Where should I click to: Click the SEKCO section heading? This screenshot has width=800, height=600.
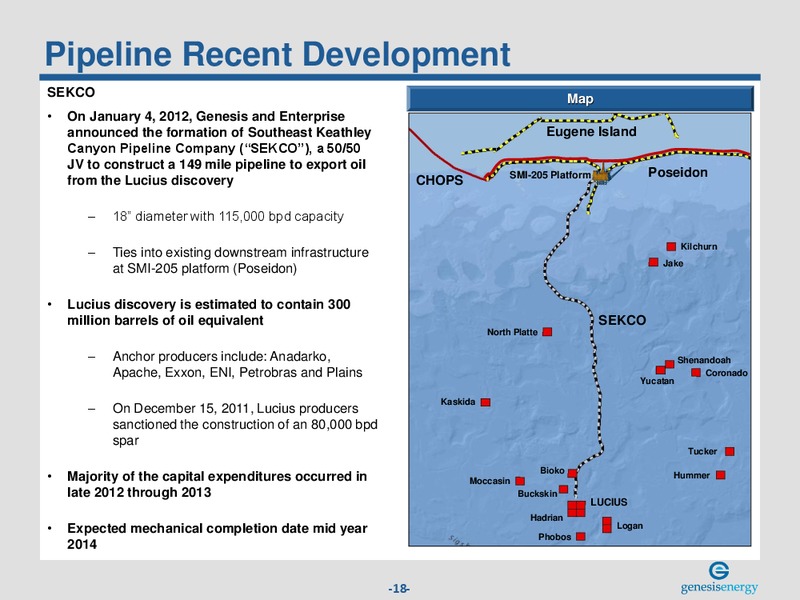pos(71,92)
